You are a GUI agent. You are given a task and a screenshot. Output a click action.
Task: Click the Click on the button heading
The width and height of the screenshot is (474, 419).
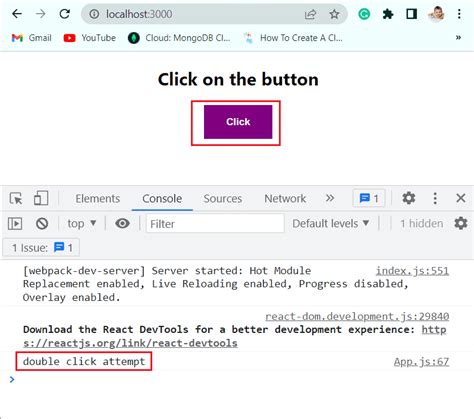238,80
